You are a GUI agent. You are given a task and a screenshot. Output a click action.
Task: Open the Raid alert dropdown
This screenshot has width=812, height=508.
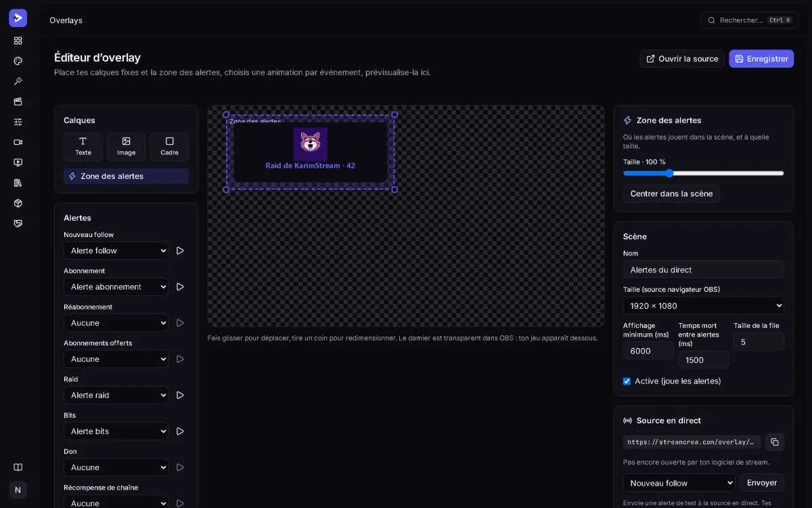tap(116, 395)
